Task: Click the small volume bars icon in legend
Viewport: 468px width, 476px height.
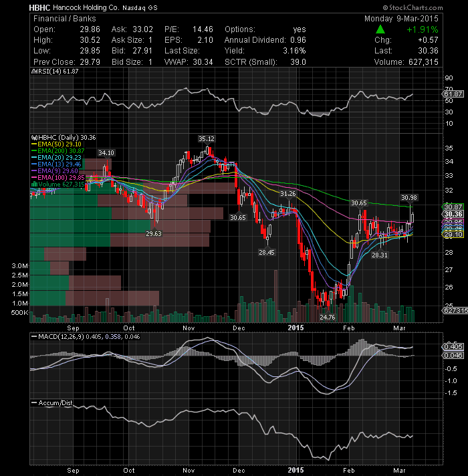Action: coord(34,185)
